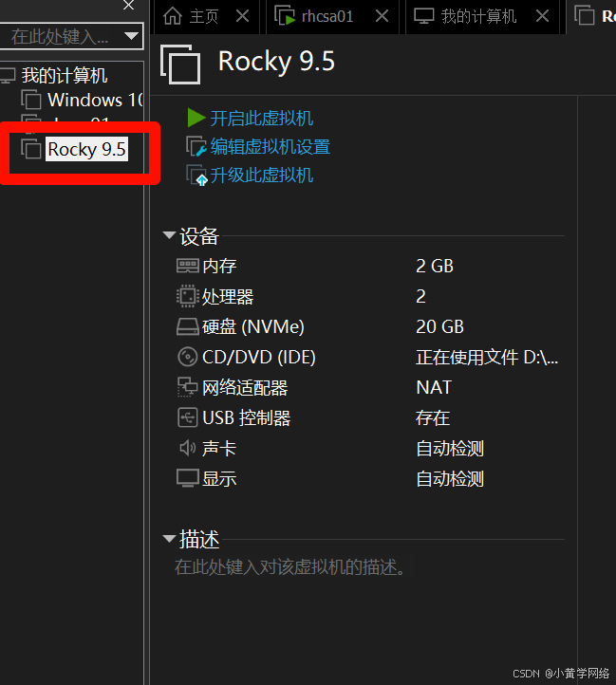Collapse the 设备 section
The image size is (616, 685).
pos(169,235)
